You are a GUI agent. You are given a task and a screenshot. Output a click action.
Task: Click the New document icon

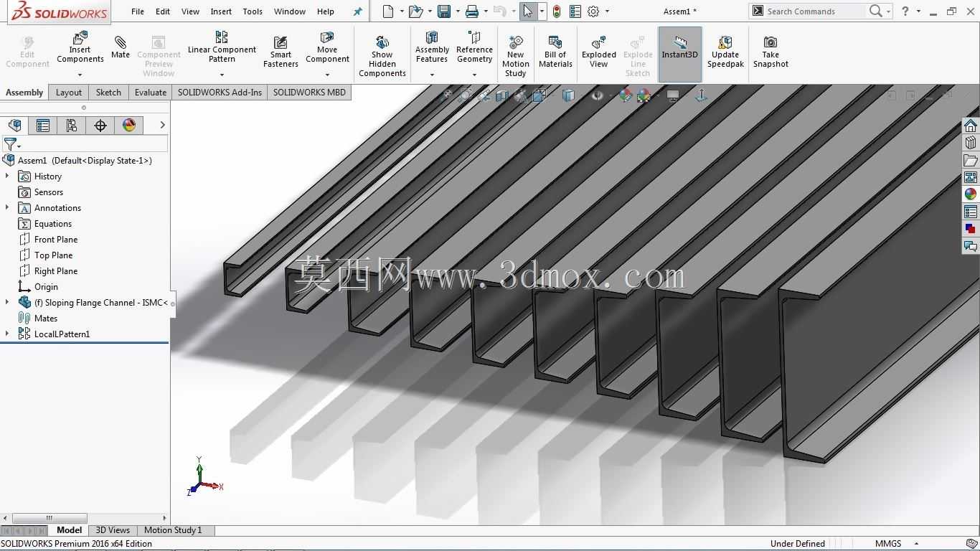tap(388, 11)
